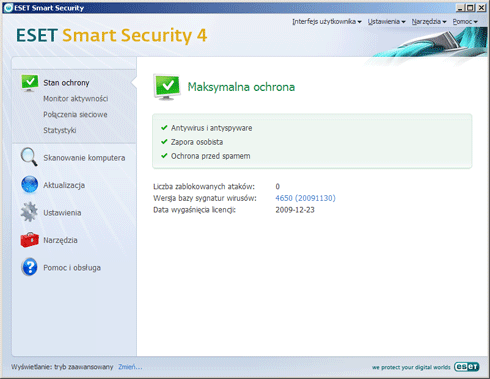Click the Antywirus i antyspyware link

[211, 128]
